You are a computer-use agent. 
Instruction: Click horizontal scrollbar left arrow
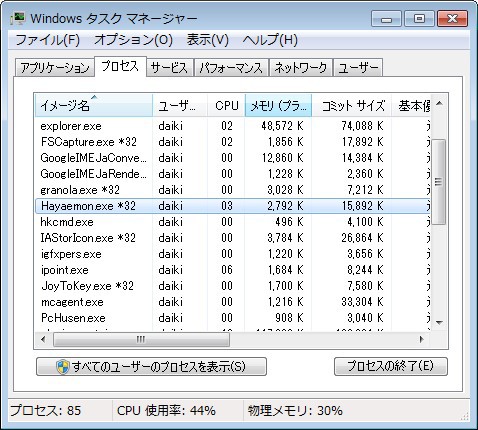click(x=43, y=340)
